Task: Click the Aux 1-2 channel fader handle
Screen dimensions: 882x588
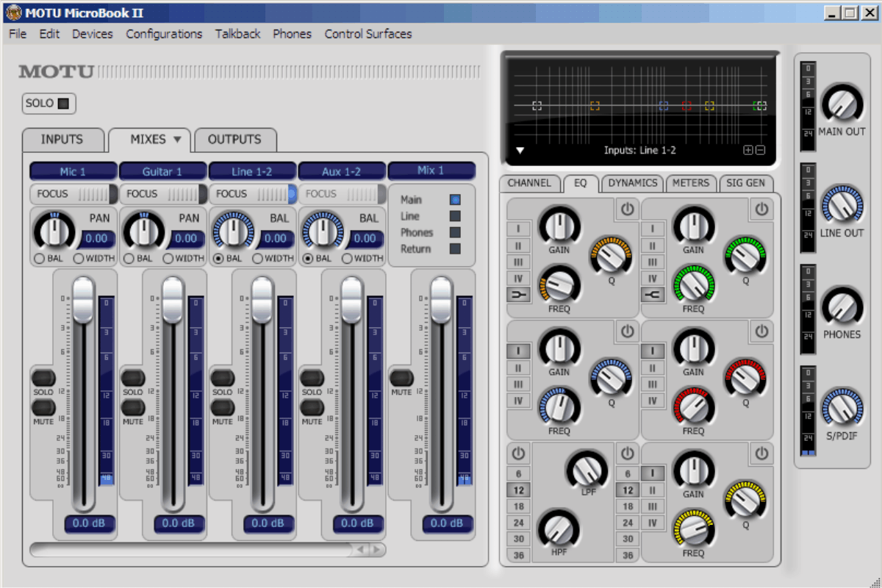Action: [x=351, y=299]
